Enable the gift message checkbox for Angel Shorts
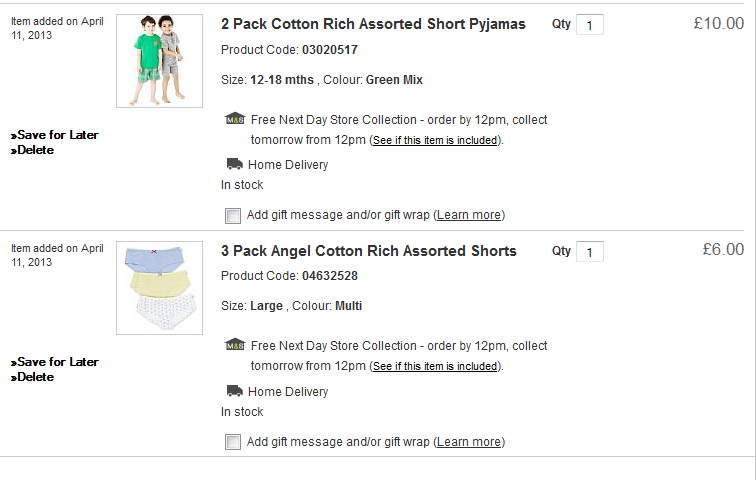The width and height of the screenshot is (756, 480). (233, 442)
